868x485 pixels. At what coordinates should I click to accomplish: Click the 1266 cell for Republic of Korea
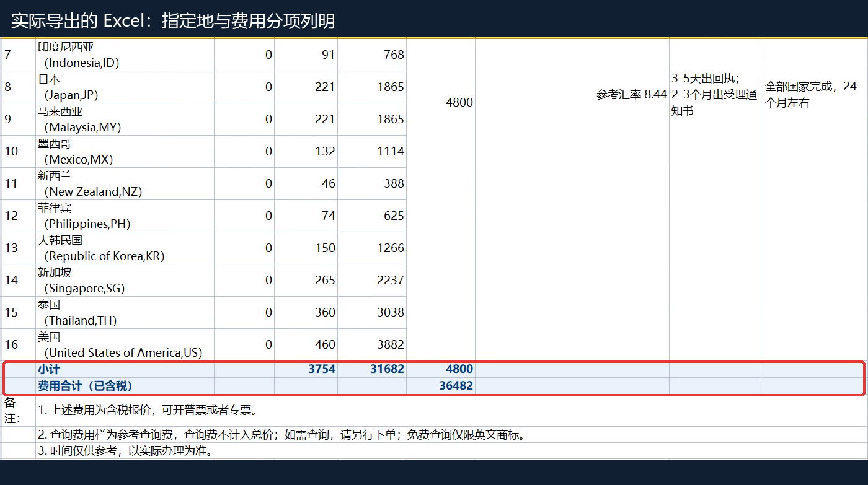(x=372, y=248)
